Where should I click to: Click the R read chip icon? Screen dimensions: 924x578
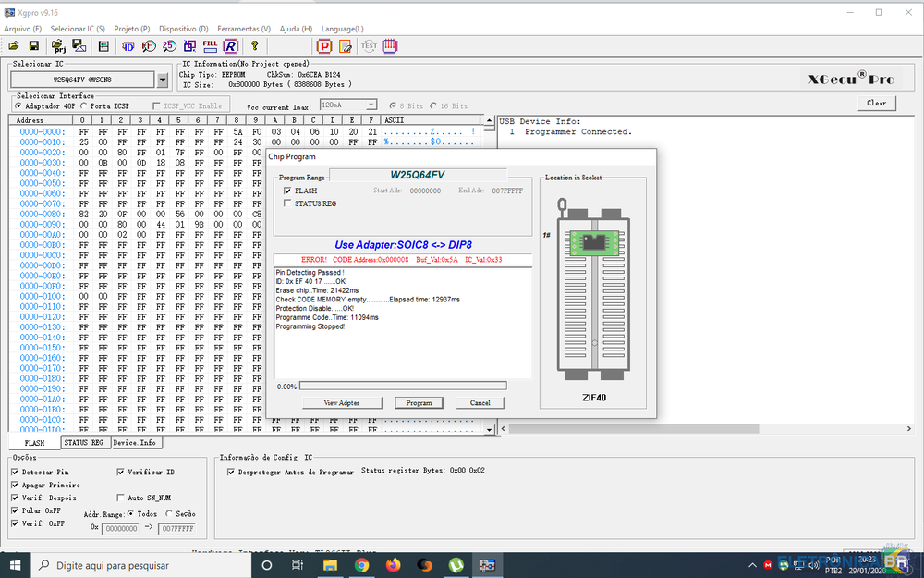tap(230, 45)
